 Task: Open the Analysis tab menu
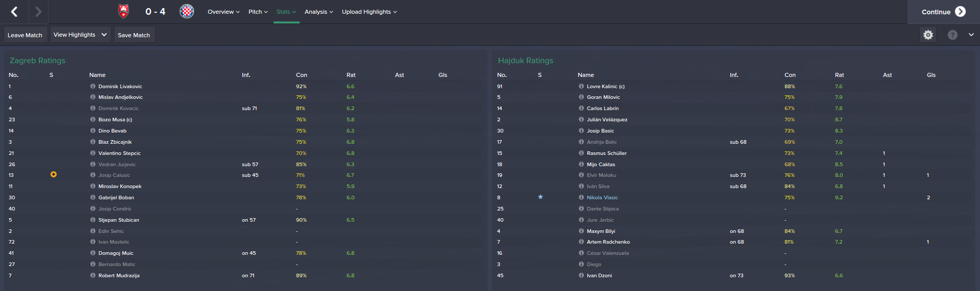[318, 12]
